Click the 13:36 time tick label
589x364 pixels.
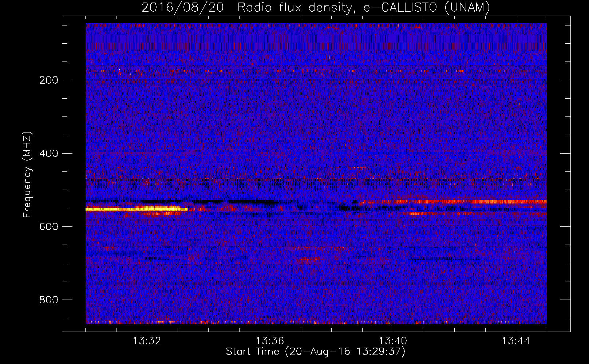point(270,341)
